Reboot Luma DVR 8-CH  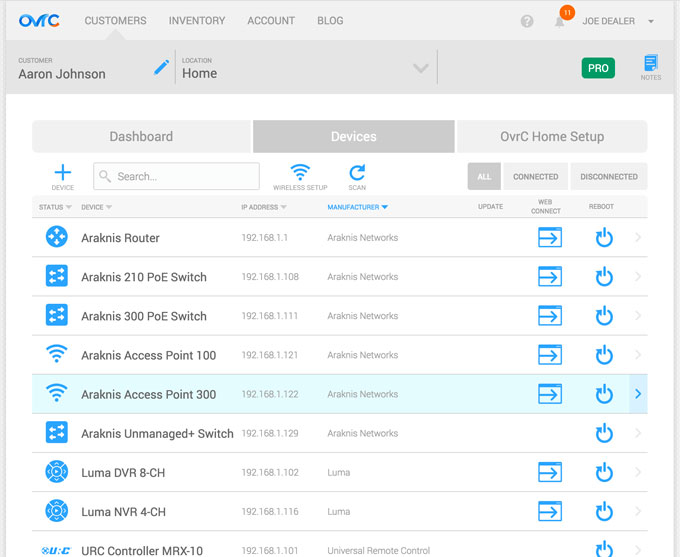coord(604,472)
